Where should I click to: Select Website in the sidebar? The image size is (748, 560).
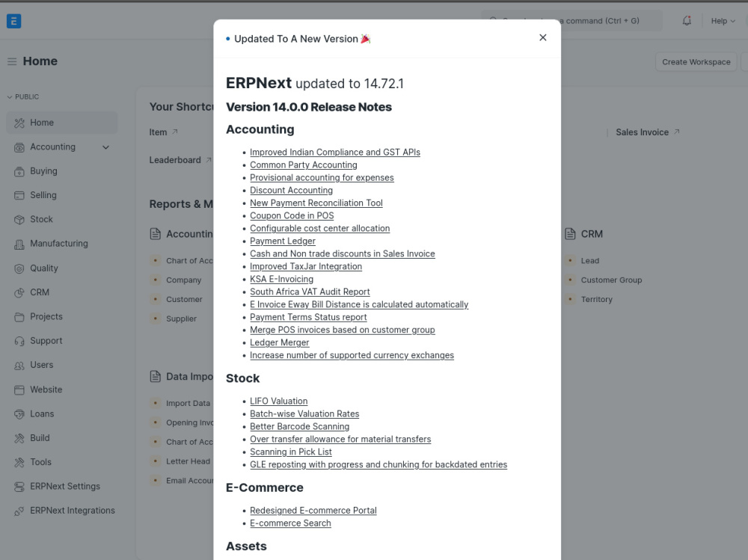tap(62, 390)
